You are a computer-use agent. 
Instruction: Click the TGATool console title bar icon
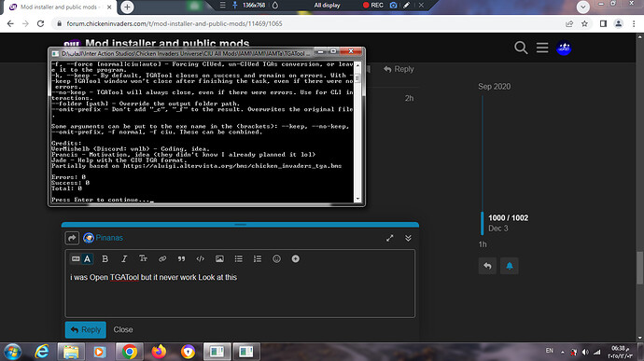(55, 53)
